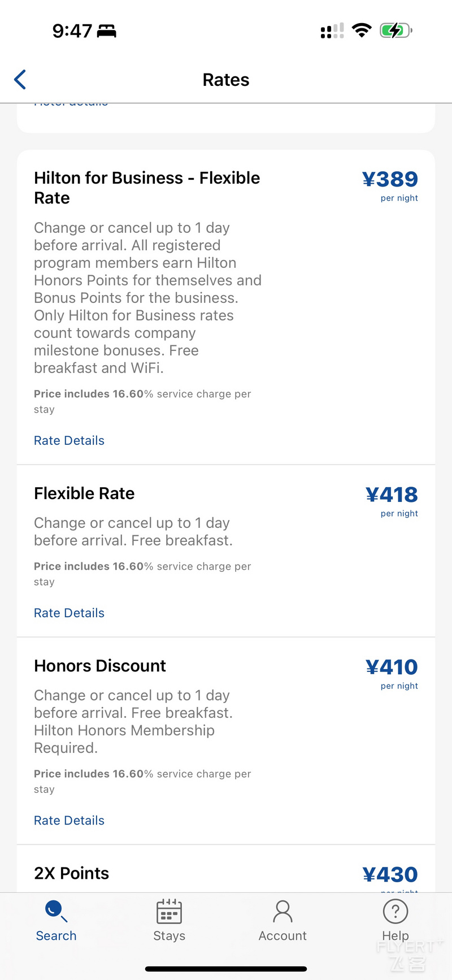The width and height of the screenshot is (452, 980).
Task: Open the Help question mark icon
Action: coord(395,911)
